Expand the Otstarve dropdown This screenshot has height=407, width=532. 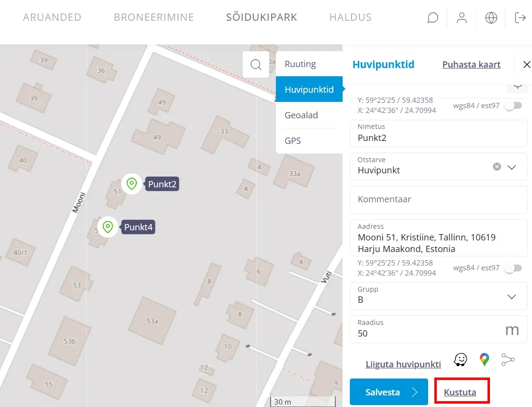[x=512, y=167]
